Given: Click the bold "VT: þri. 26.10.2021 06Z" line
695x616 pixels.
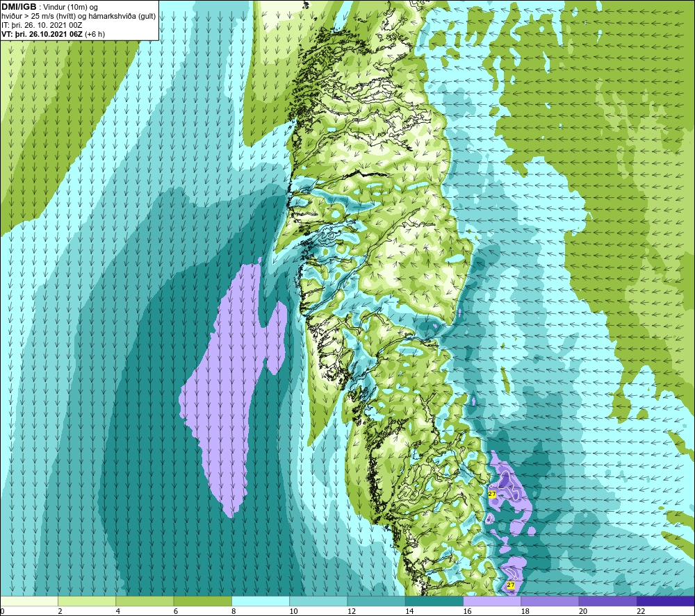Looking at the screenshot, I should [42, 34].
